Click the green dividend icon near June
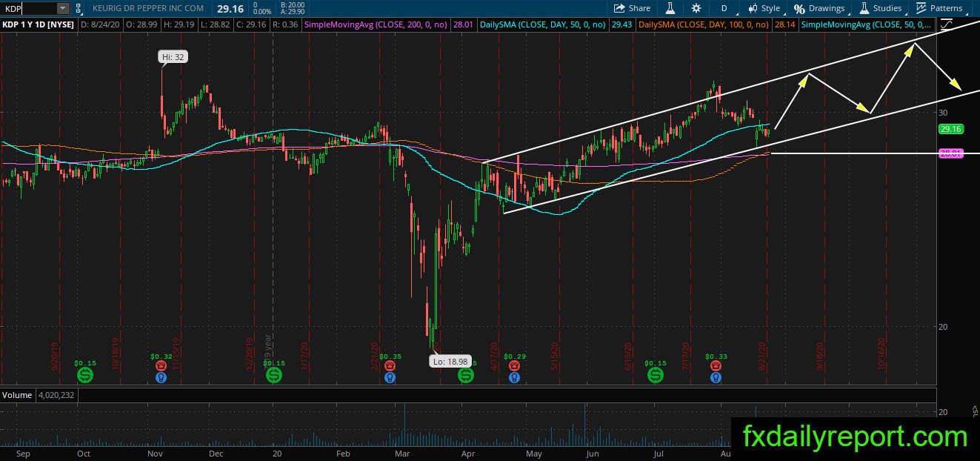 pos(656,376)
